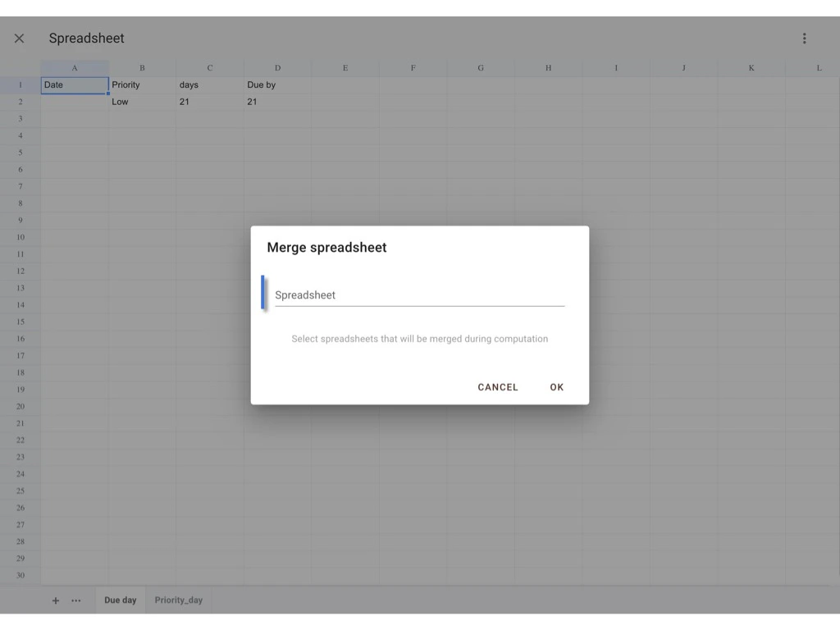The width and height of the screenshot is (840, 630).
Task: Dismiss dialog with CANCEL button
Action: coord(497,386)
